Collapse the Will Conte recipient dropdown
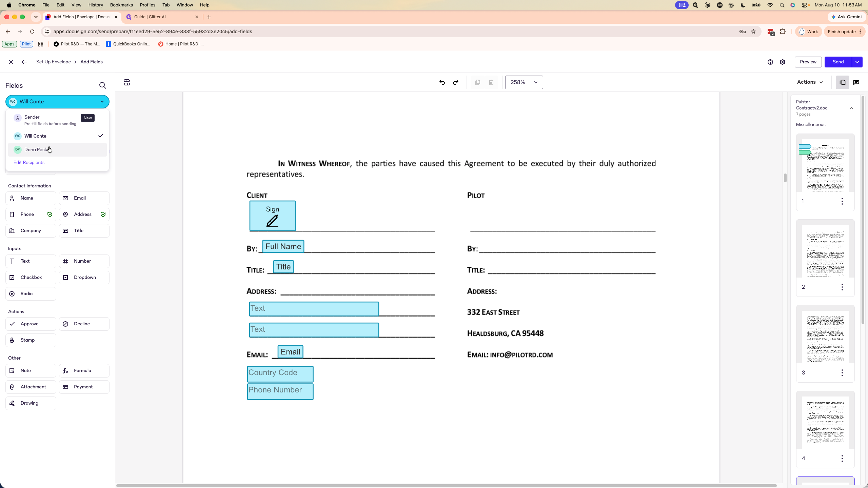The width and height of the screenshot is (868, 488). (x=57, y=102)
